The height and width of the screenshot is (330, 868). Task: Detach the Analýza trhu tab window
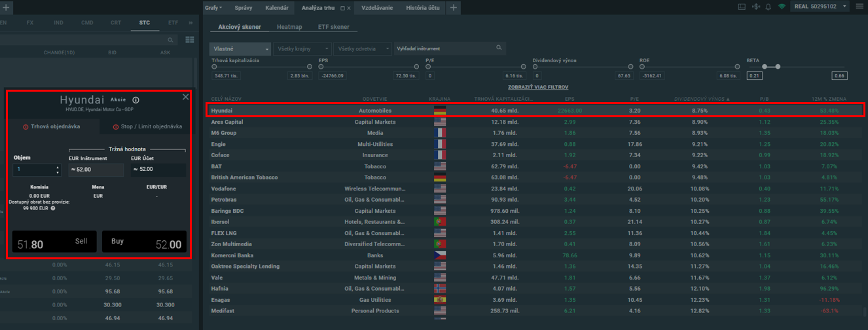(342, 8)
